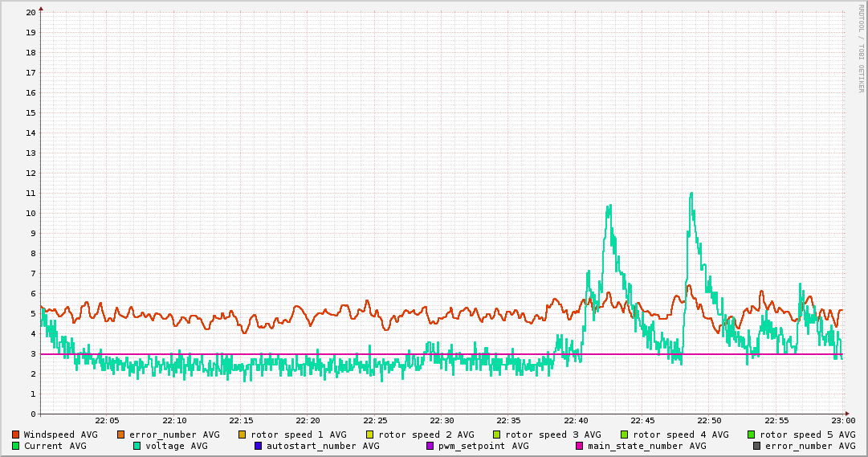Click the red Windspeed AVG legend swatch
The width and height of the screenshot is (868, 457).
pyautogui.click(x=15, y=435)
